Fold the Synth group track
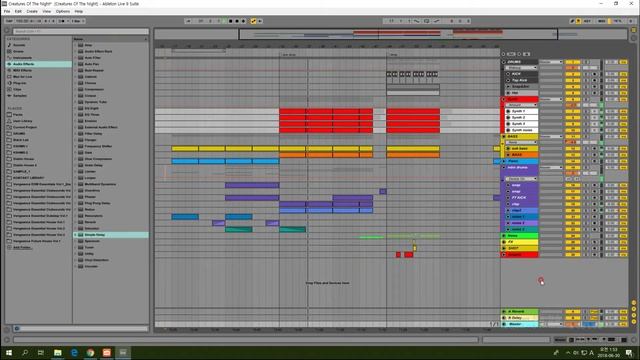This screenshot has height=360, width=640. pos(504,99)
